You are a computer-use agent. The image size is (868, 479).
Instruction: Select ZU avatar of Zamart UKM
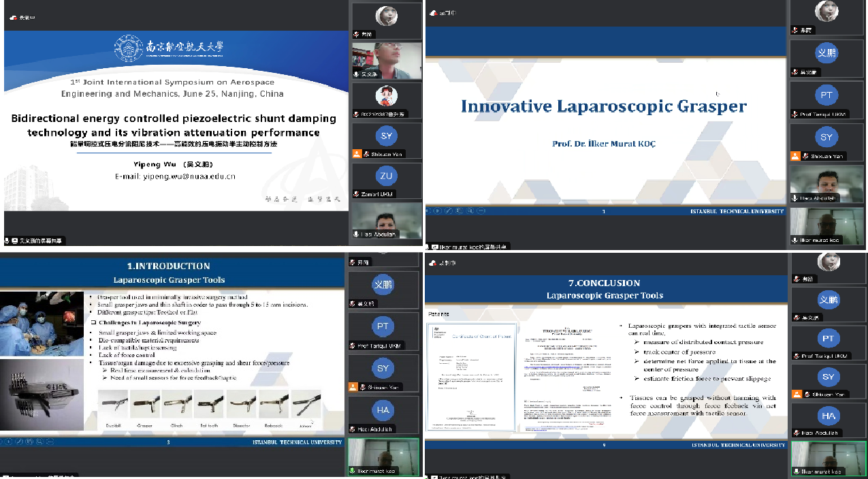click(387, 176)
